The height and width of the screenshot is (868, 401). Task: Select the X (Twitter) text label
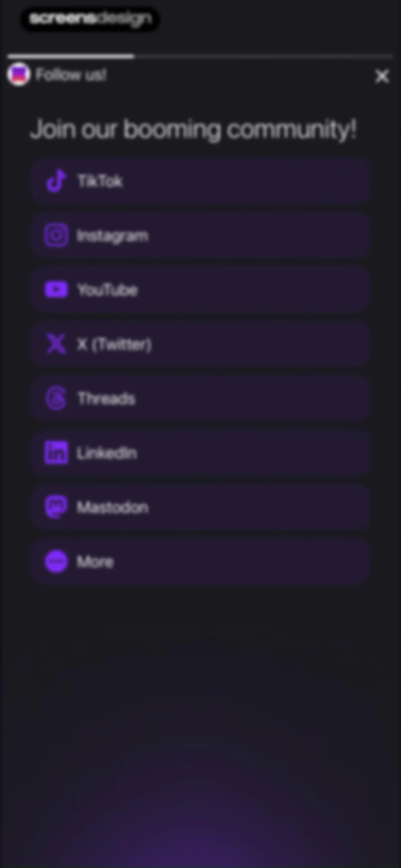(x=114, y=344)
